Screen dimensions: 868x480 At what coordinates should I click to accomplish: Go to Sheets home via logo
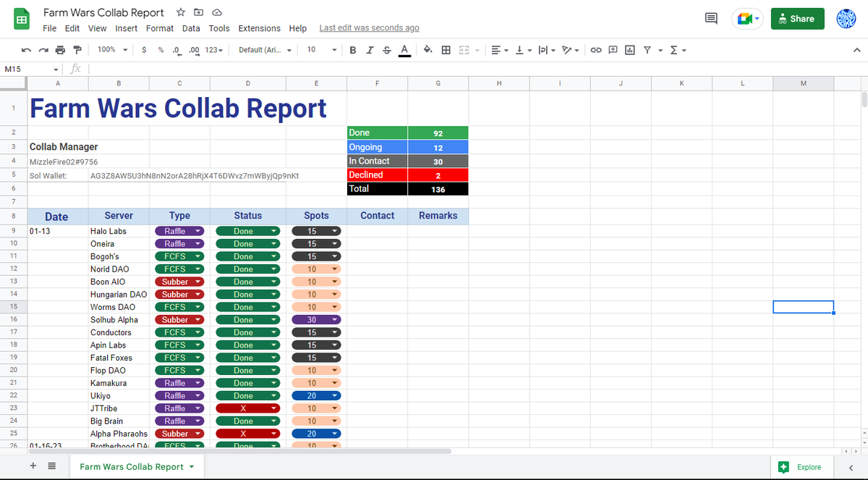(22, 20)
